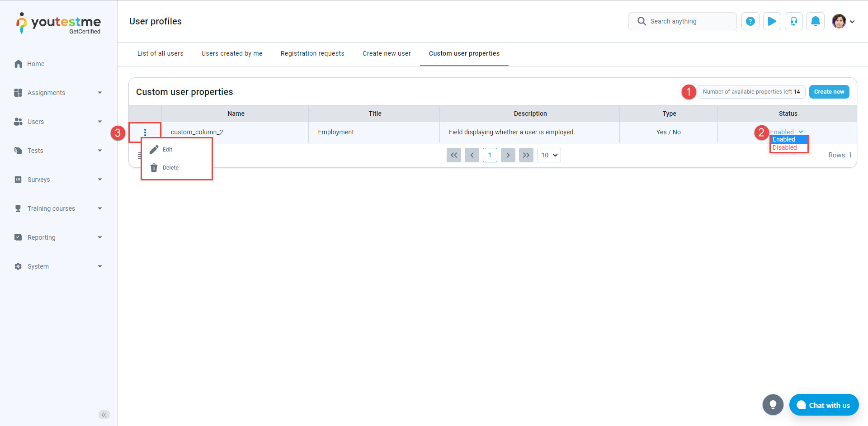Click the Create new button

click(x=829, y=92)
